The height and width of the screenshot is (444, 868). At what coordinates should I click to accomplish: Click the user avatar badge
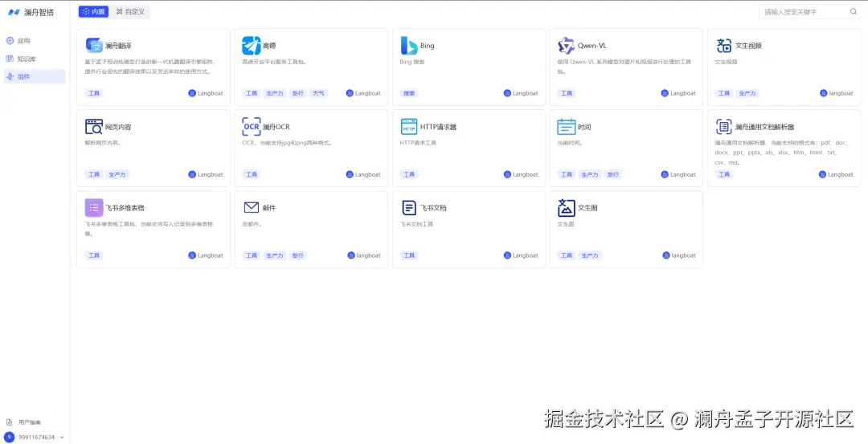click(10, 437)
